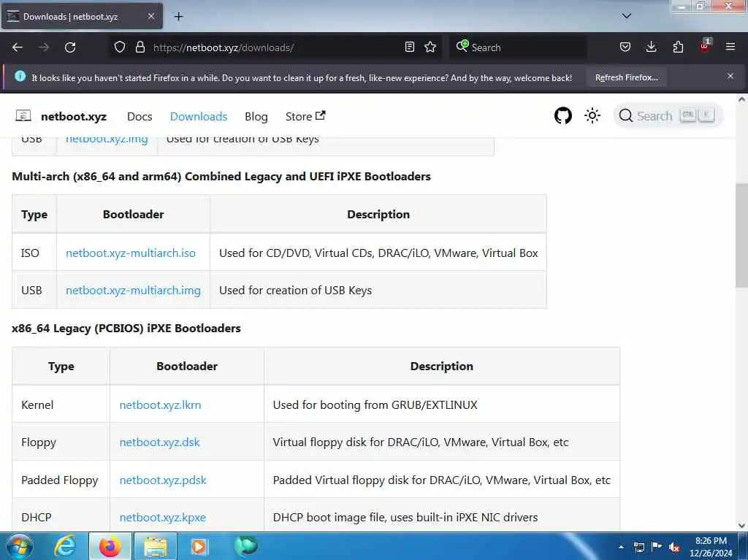Download netboot.xyz-multiarch.iso
Viewport: 748px width, 560px height.
(131, 253)
